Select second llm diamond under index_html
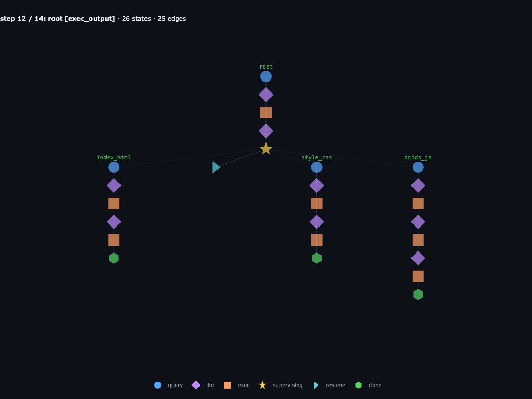Image resolution: width=532 pixels, height=399 pixels. [x=114, y=222]
